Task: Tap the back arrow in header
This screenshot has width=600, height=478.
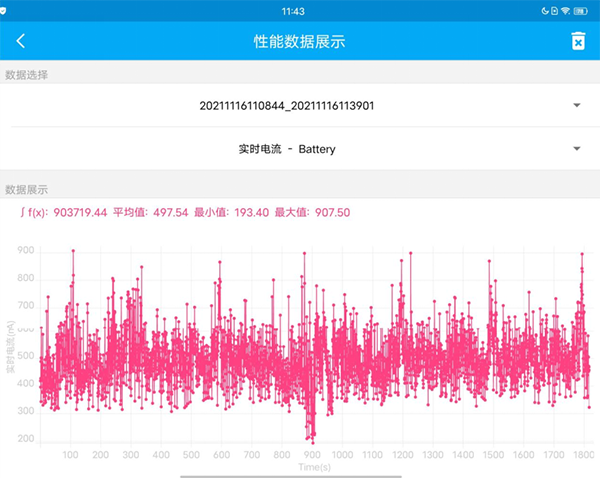Action: click(21, 41)
